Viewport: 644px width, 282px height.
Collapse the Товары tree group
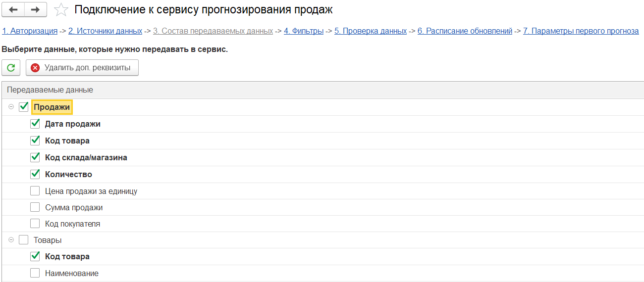(11, 240)
